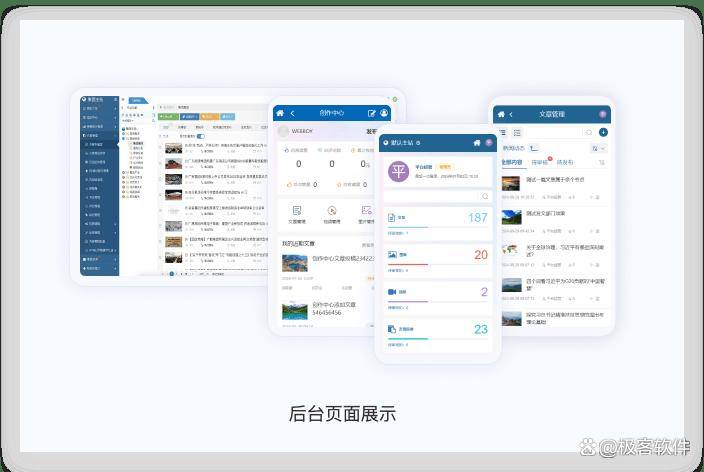Switch to the 待审核 tab
Screen dimensions: 704x472
pyautogui.click(x=539, y=162)
